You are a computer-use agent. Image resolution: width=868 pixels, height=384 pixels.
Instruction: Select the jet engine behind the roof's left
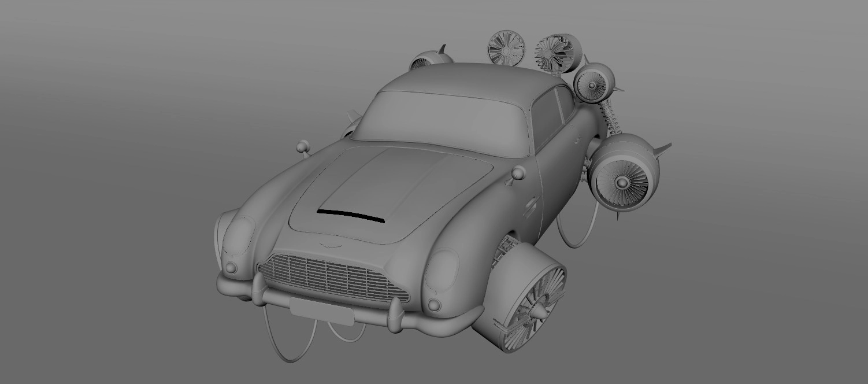coord(429,60)
